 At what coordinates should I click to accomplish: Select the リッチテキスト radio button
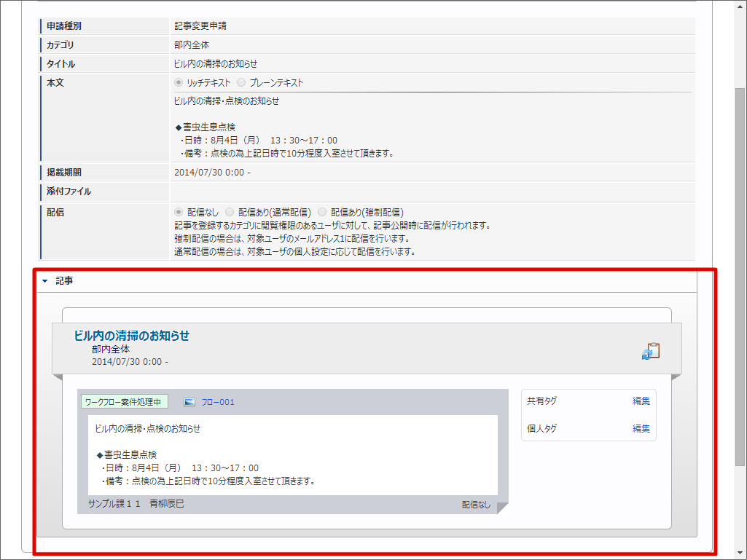click(x=179, y=82)
